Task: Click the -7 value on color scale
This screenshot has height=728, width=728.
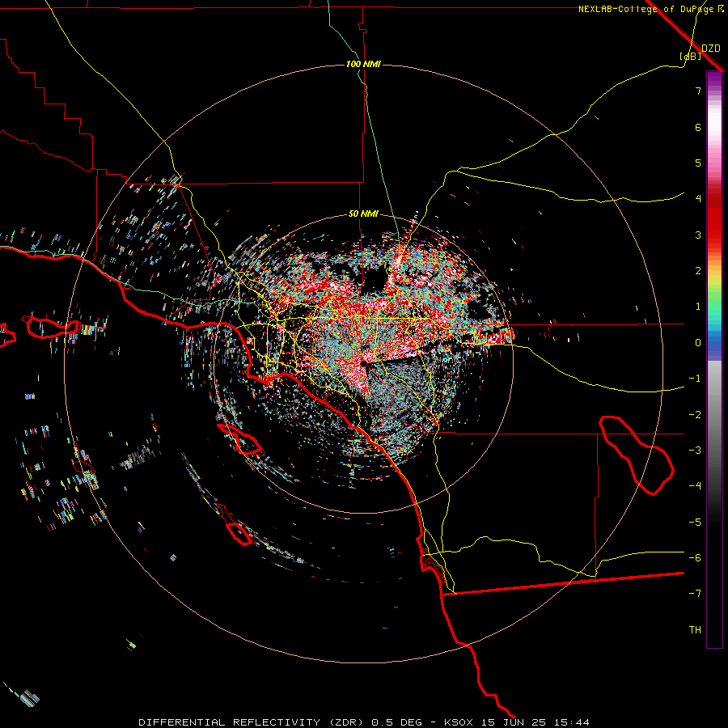Action: coord(695,594)
